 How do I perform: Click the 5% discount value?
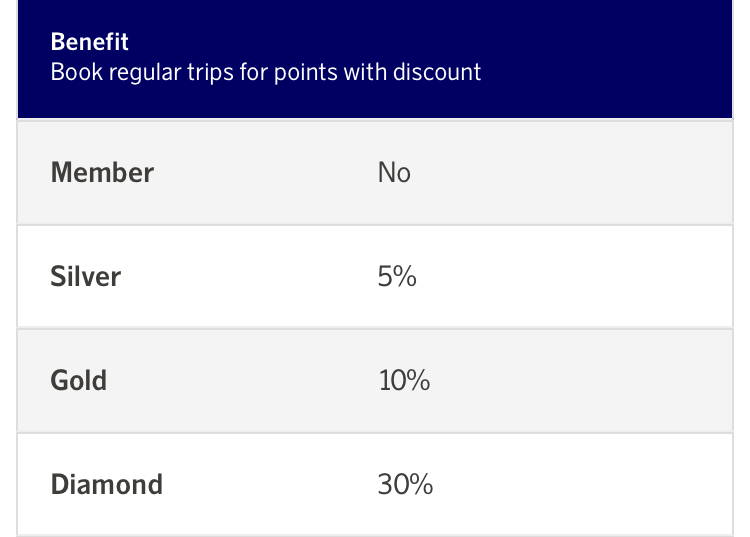point(397,276)
